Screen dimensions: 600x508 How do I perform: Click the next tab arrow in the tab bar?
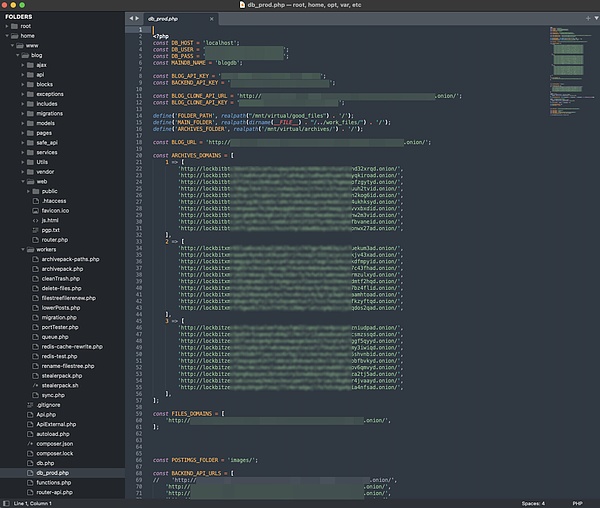139,19
